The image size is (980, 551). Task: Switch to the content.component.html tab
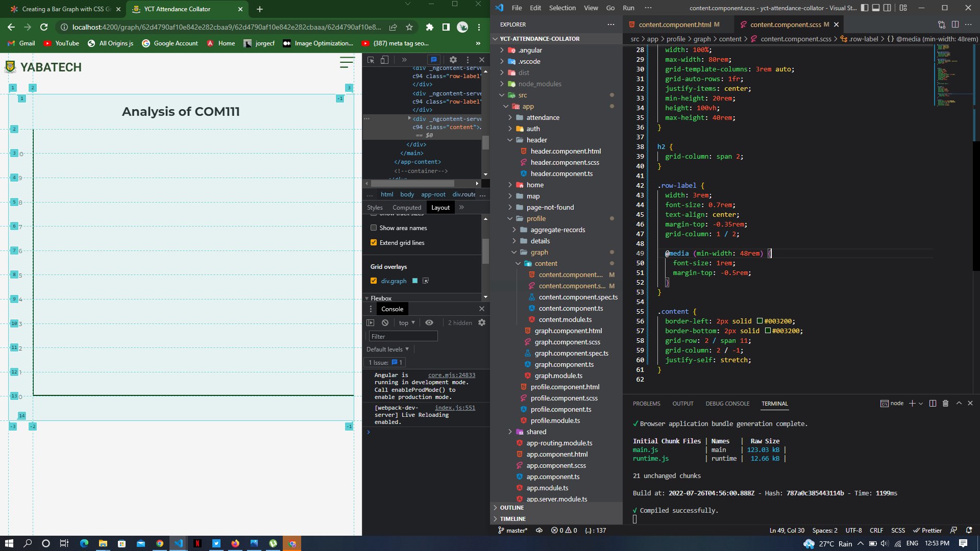click(677, 24)
